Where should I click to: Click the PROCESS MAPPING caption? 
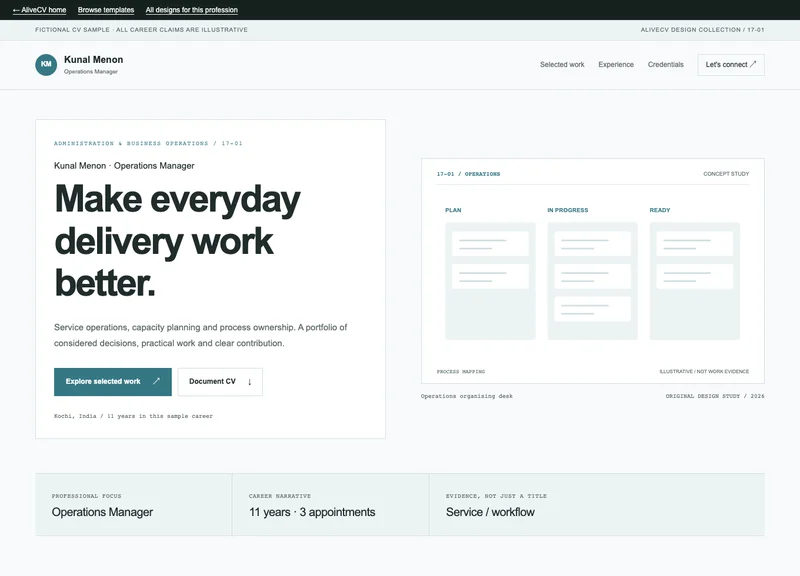click(x=461, y=371)
